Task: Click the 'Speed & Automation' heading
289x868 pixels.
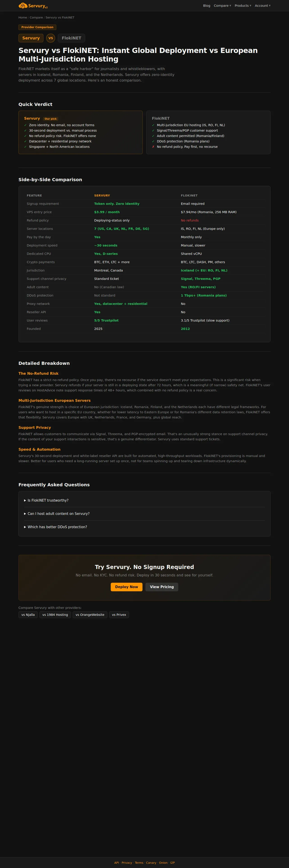Action: coord(39,450)
